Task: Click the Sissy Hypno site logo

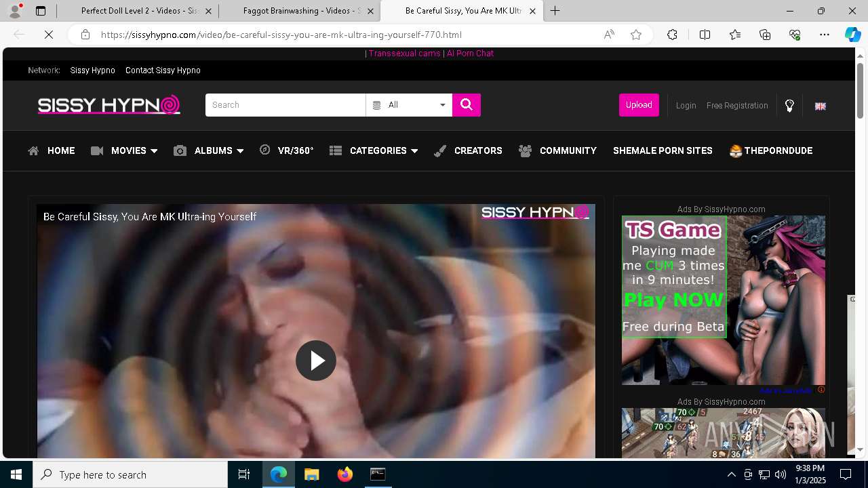Action: 108,105
